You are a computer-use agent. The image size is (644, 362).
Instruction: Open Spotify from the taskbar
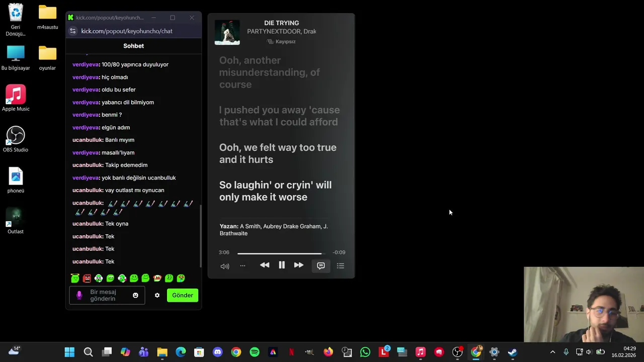pyautogui.click(x=255, y=352)
